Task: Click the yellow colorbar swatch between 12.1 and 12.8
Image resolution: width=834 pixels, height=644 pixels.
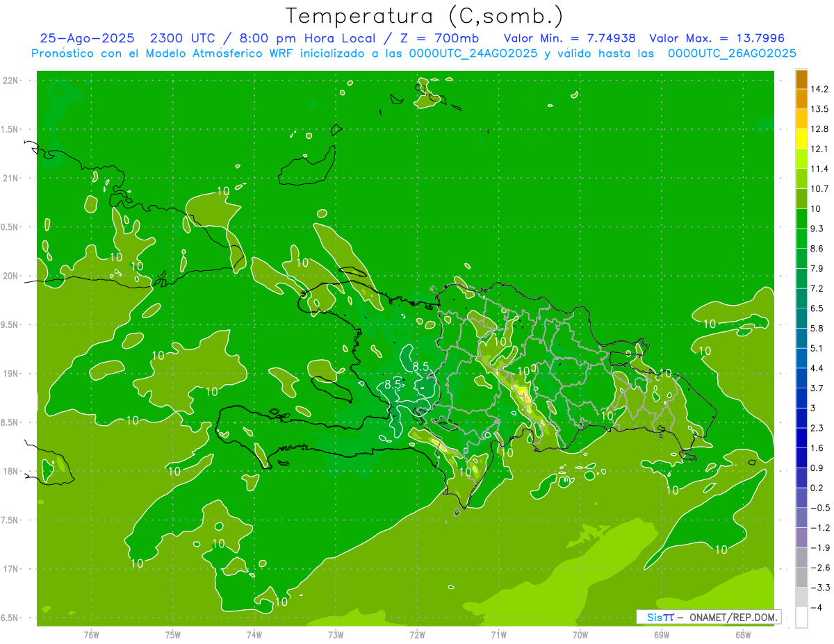Action: coord(801,139)
